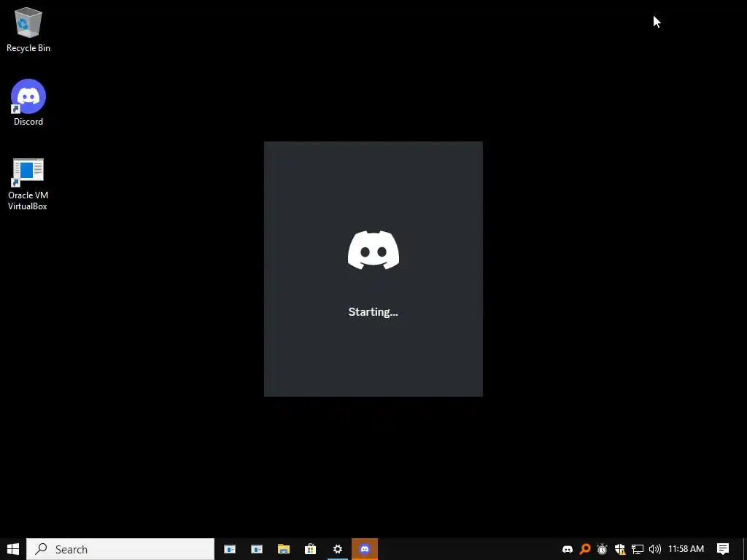This screenshot has width=747, height=560.
Task: Launch Microsoft Store from the taskbar
Action: tap(311, 549)
